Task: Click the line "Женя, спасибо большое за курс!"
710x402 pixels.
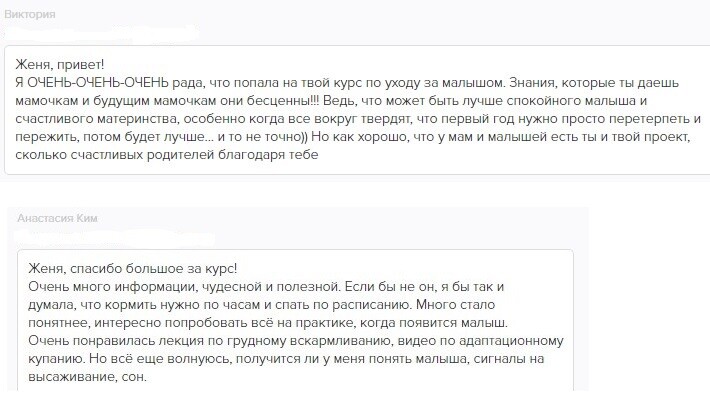Action: tap(134, 267)
